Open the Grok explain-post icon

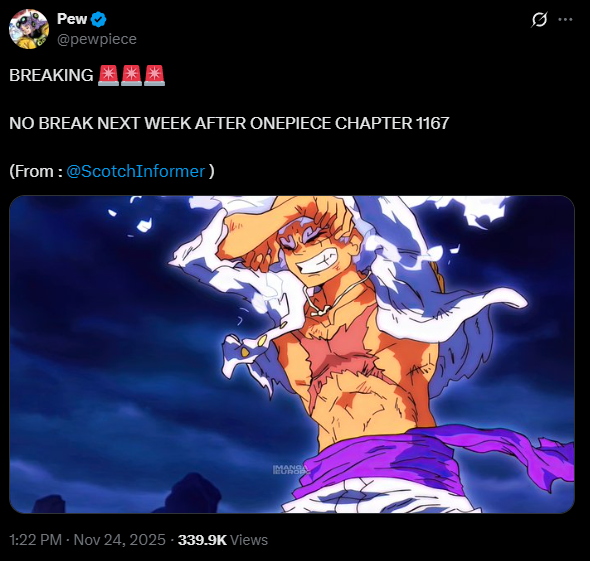pyautogui.click(x=539, y=19)
